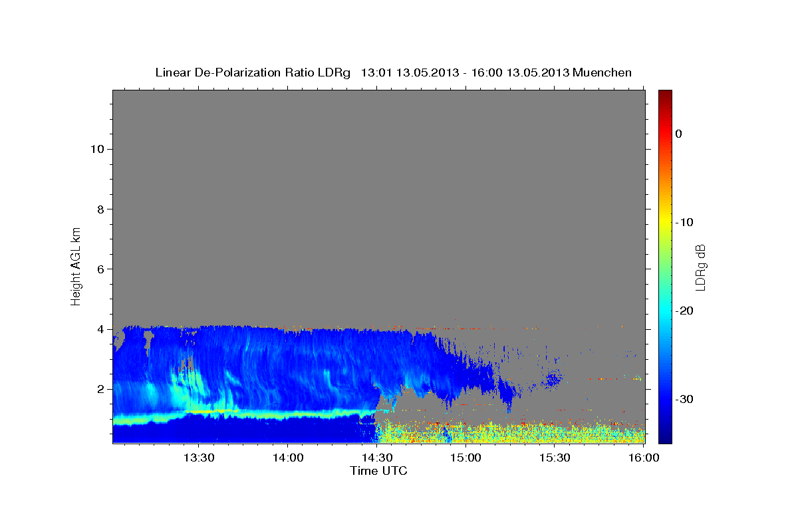Click the height tick label 6
Image resolution: width=798 pixels, height=532 pixels.
99,269
